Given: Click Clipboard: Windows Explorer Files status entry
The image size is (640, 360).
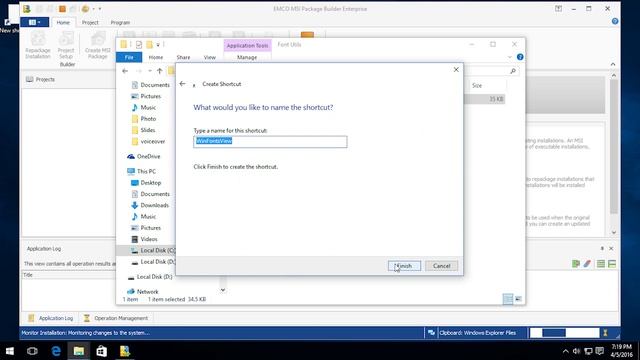Looking at the screenshot, I should point(477,333).
